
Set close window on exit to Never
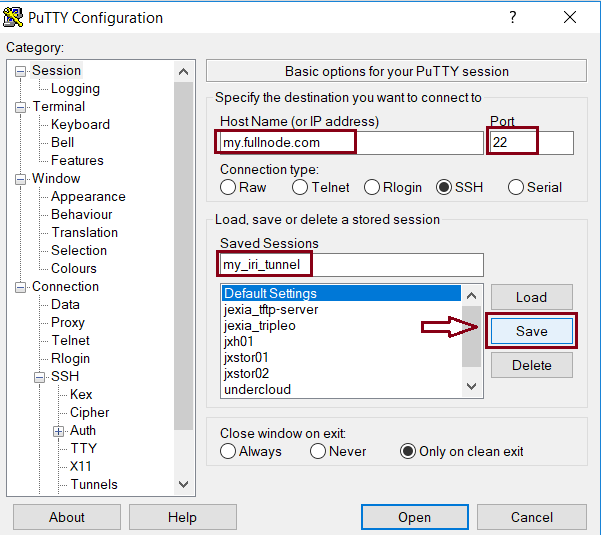point(318,451)
